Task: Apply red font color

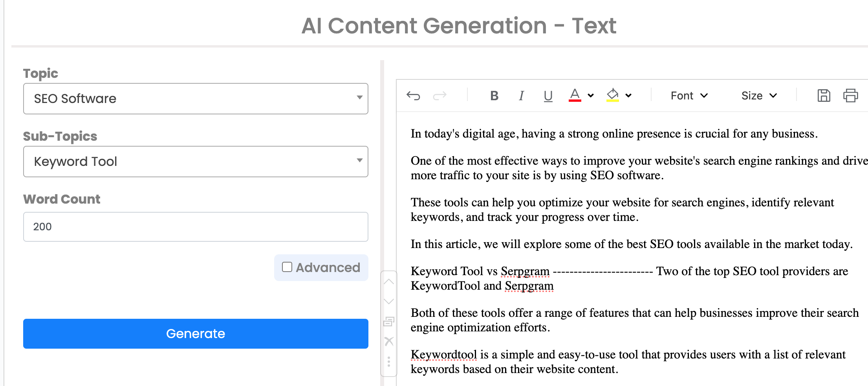Action: (x=575, y=95)
